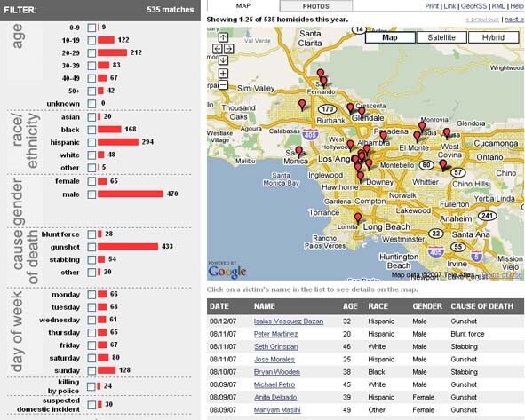Toggle the black race filter checkbox
525x420 pixels.
91,130
